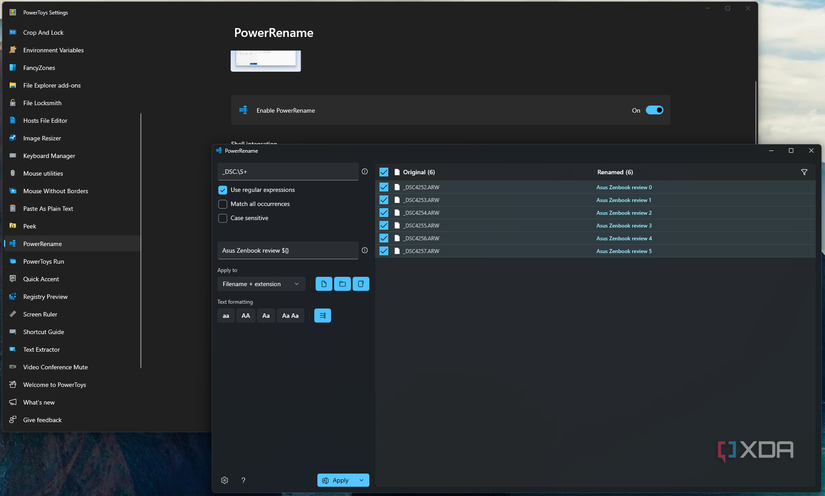Expand the Apply button dropdown arrow
Screen dimensions: 825x496
point(362,480)
